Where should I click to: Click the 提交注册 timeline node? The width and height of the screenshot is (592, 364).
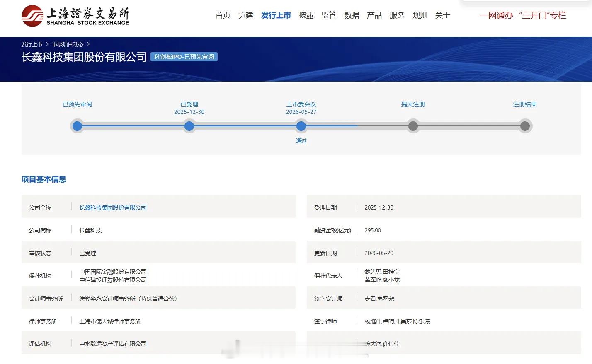point(413,126)
